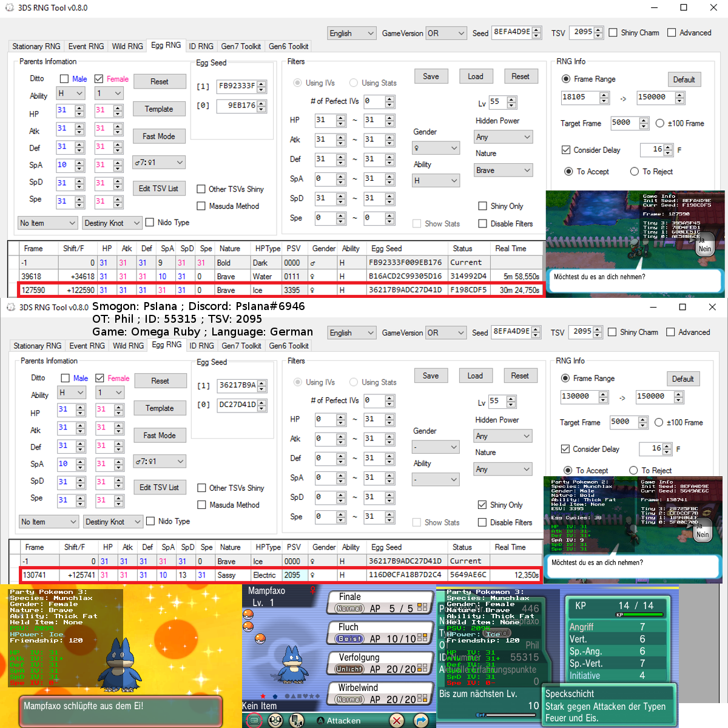Screen dimensions: 728x728
Task: Expand the Gender filter dropdown showing the female symbol
Action: click(436, 148)
